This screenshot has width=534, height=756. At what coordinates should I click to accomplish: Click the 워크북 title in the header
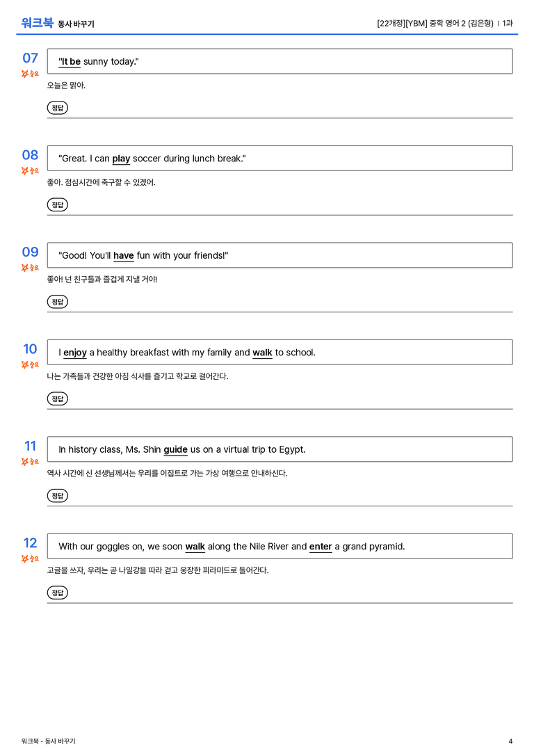(37, 23)
